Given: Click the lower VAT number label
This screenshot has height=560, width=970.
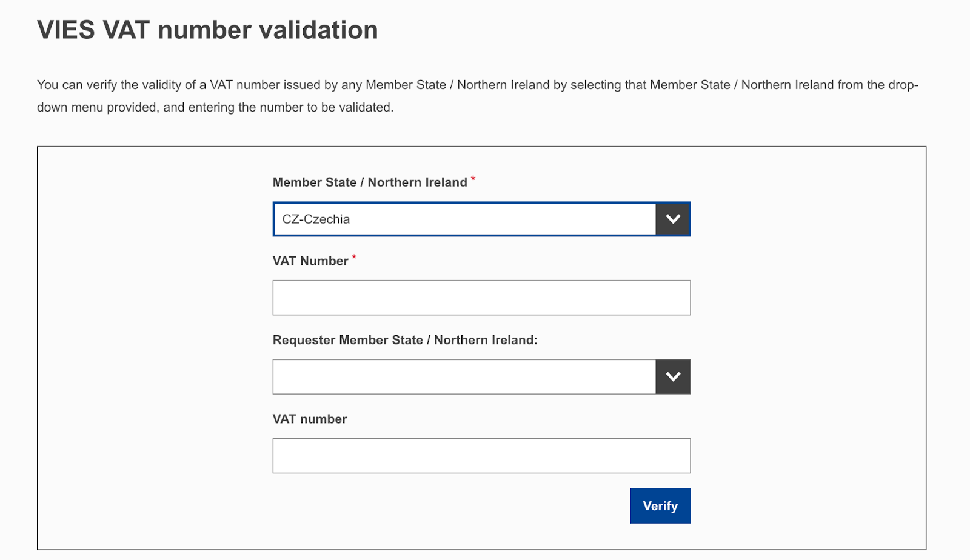Looking at the screenshot, I should (x=309, y=419).
